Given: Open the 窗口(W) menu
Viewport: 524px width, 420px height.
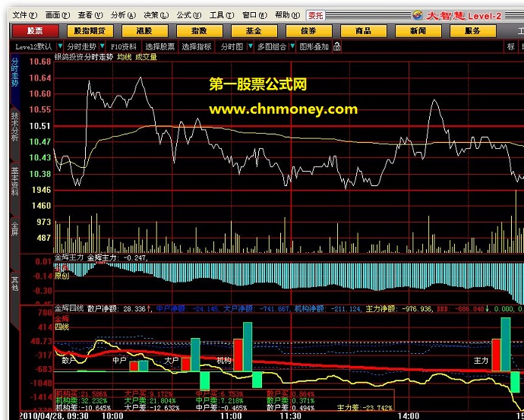Looking at the screenshot, I should coord(254,15).
